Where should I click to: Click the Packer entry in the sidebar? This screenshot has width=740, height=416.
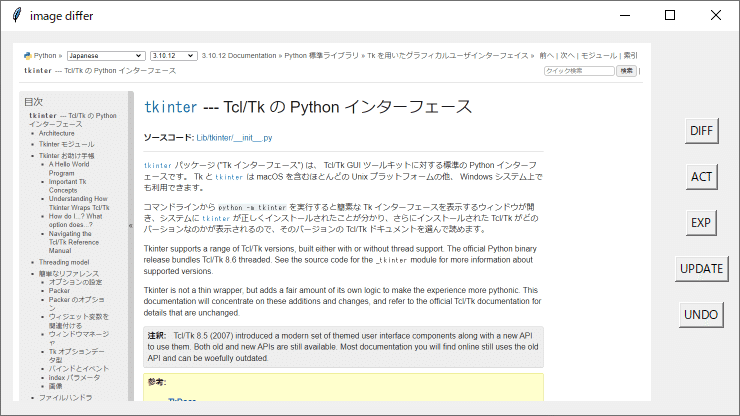[x=59, y=291]
